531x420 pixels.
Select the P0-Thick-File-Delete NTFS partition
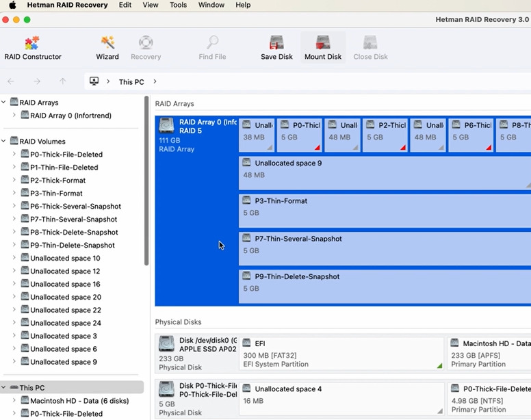[489, 399]
